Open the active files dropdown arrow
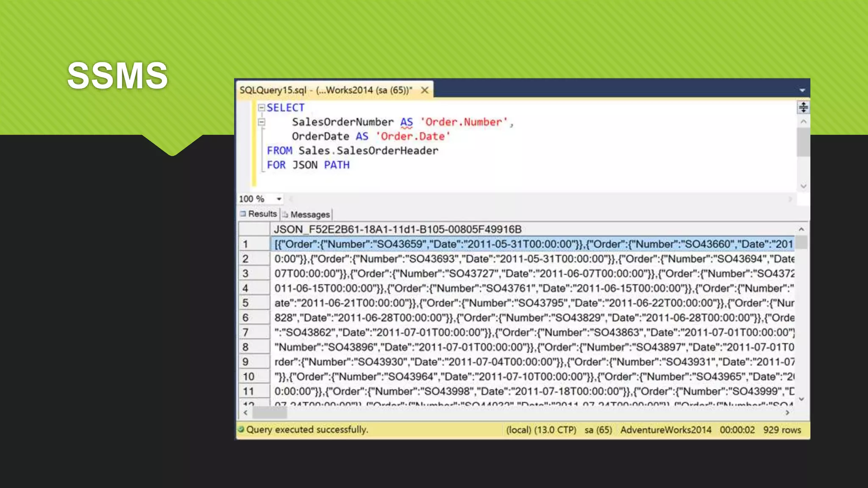Image resolution: width=868 pixels, height=488 pixels. tap(802, 90)
